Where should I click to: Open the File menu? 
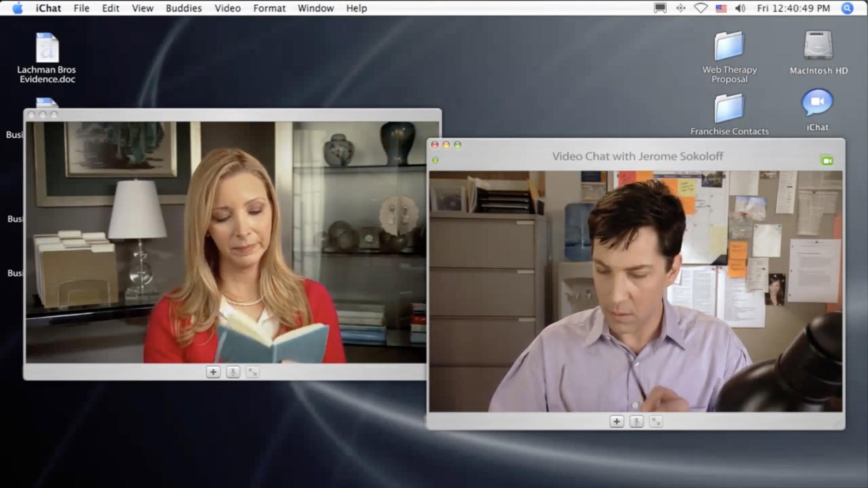82,8
